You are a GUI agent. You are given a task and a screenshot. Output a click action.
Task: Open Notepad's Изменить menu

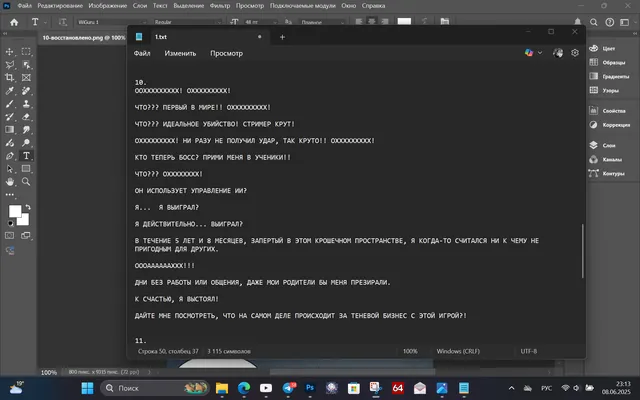[180, 53]
